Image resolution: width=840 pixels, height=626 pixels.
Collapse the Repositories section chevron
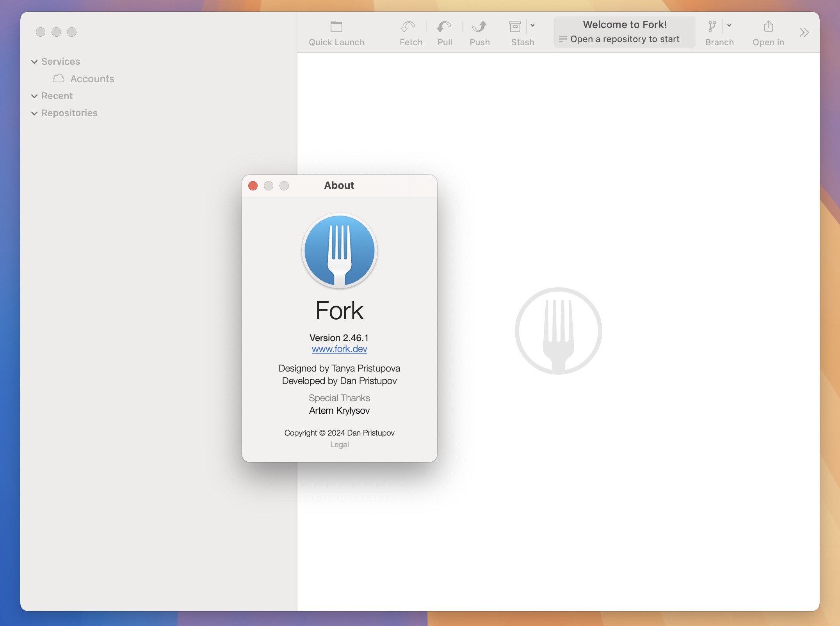point(34,113)
